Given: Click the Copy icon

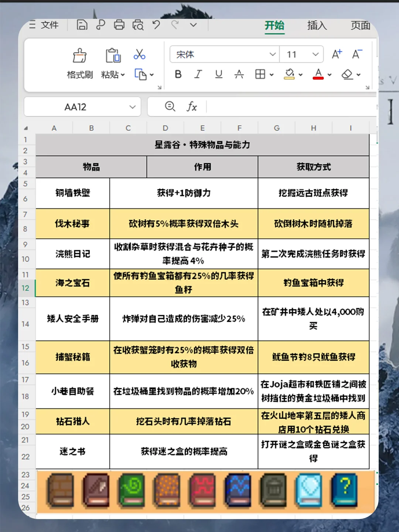Looking at the screenshot, I should 140,74.
